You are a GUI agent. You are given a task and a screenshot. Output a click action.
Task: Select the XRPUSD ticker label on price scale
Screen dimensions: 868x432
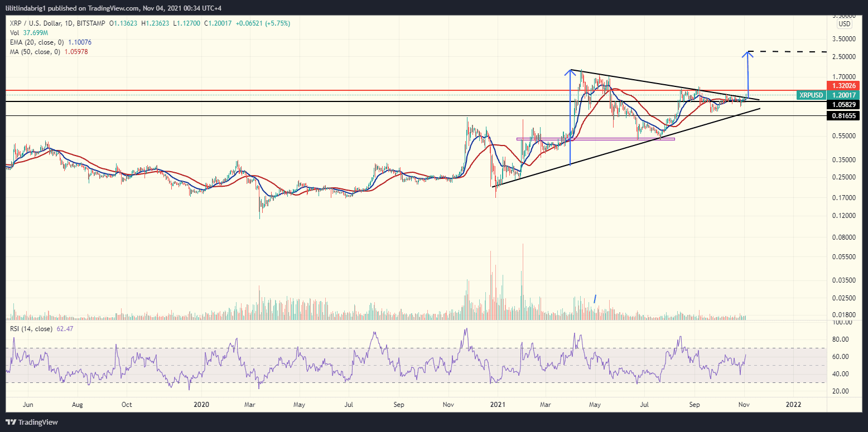pos(810,95)
